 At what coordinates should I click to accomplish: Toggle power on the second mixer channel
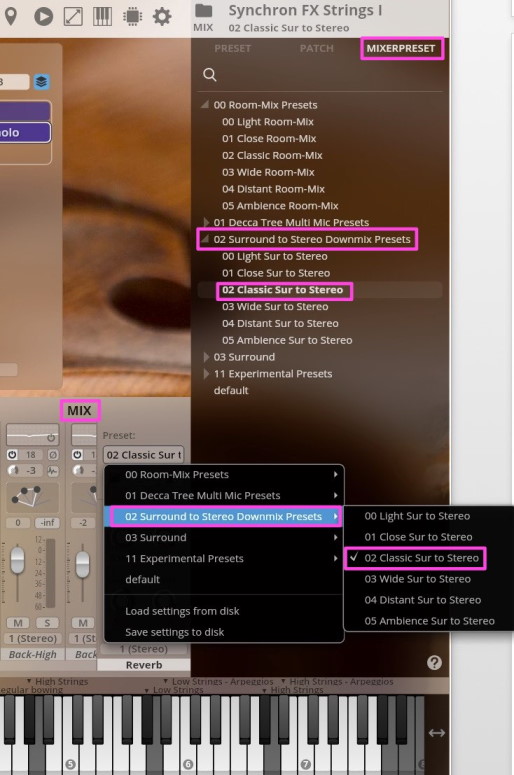click(x=78, y=454)
